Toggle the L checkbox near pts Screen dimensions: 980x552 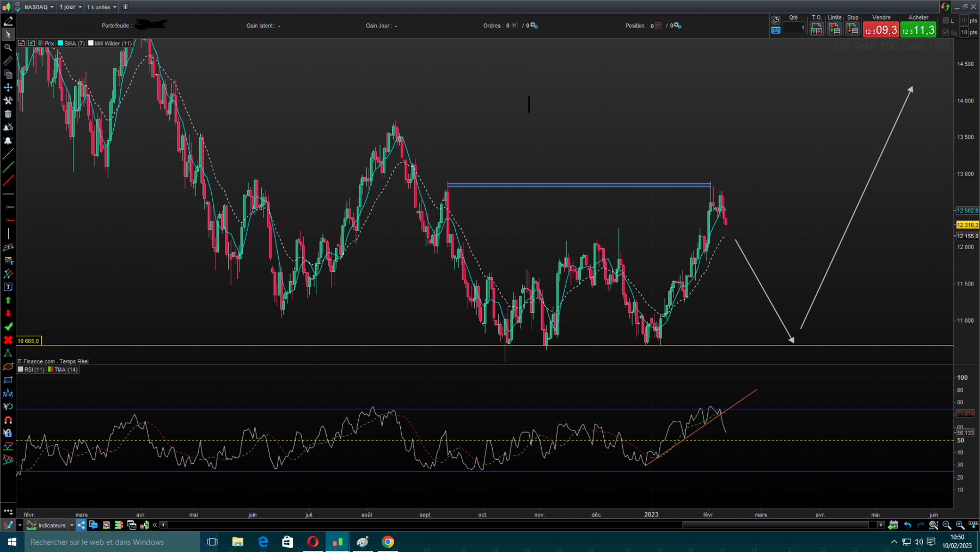click(946, 21)
